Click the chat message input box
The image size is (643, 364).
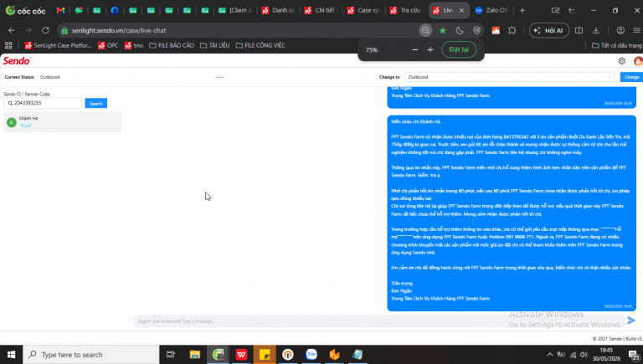point(378,321)
